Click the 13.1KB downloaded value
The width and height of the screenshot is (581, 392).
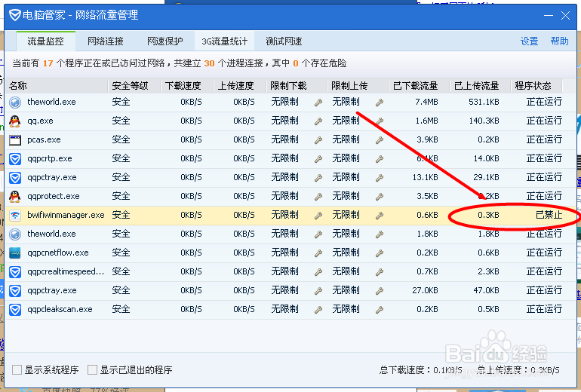click(425, 177)
